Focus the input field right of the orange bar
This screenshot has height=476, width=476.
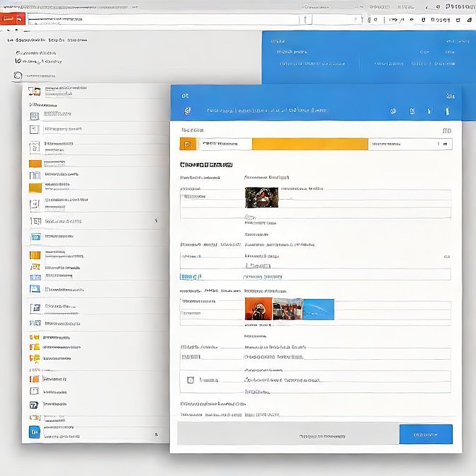tap(410, 144)
